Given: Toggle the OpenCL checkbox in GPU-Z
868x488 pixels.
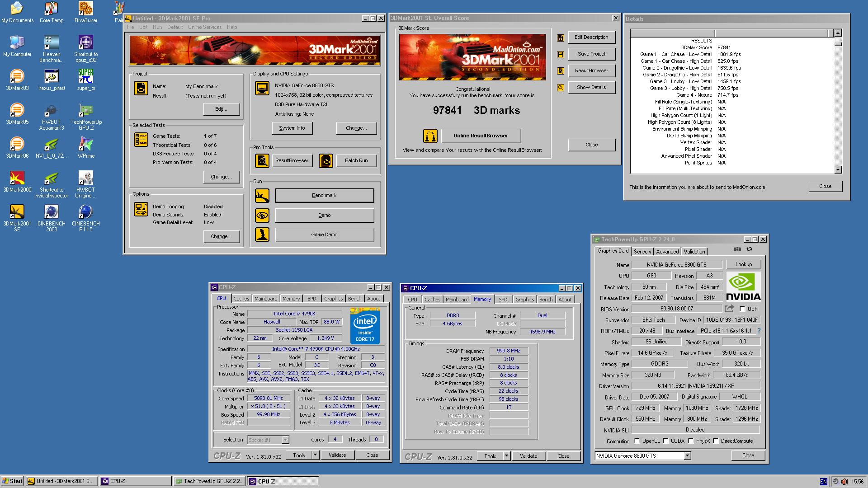Looking at the screenshot, I should [637, 441].
